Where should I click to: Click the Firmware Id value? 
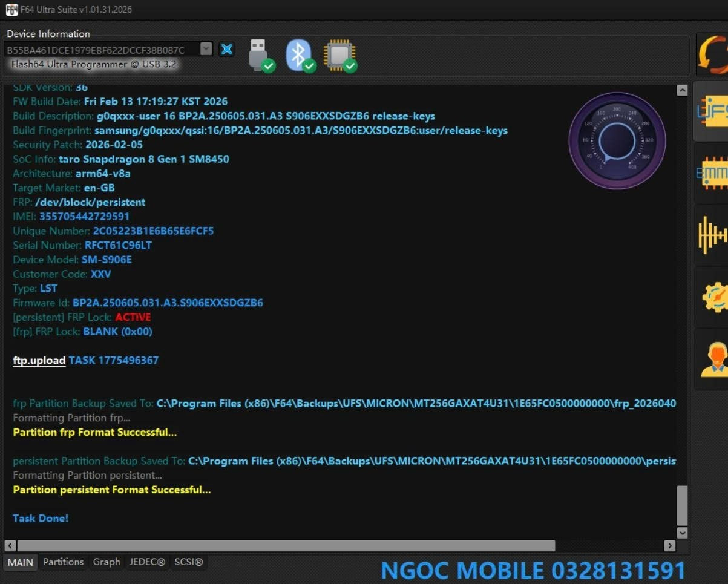(x=168, y=303)
